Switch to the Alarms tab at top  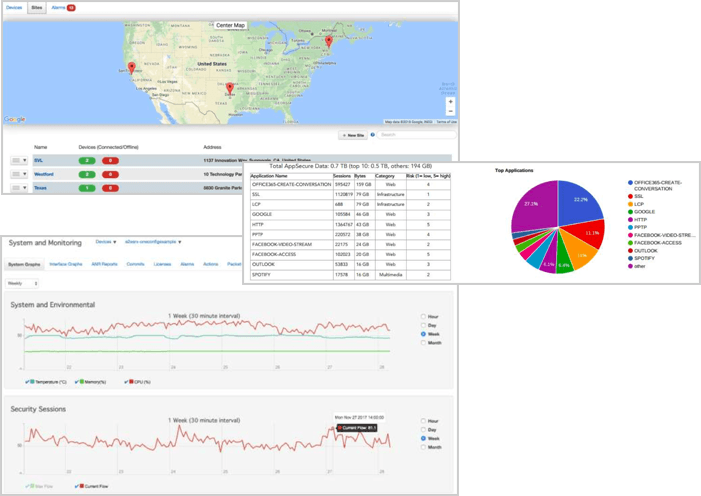(58, 8)
